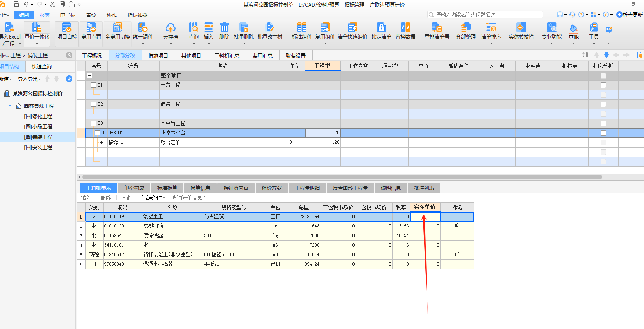The image size is (644, 329).
Task: Click the function search input box
Action: [x=485, y=15]
